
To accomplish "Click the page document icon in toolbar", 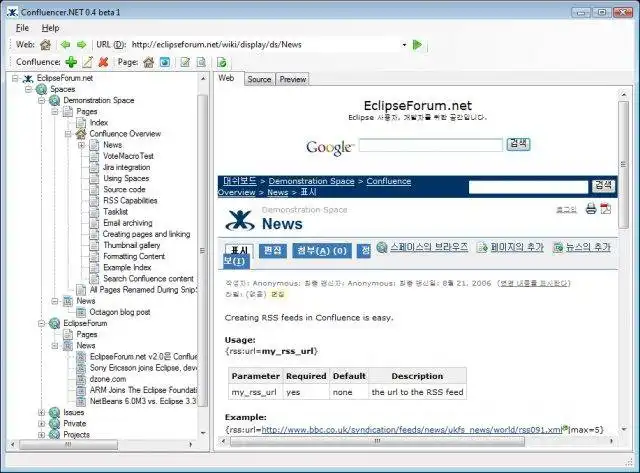I will pyautogui.click(x=201, y=62).
